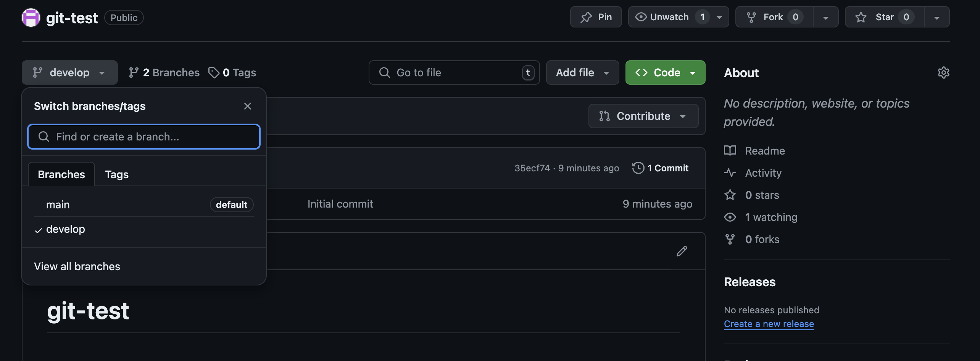Click the eye icon in Unwatch button
This screenshot has width=980, height=361.
click(x=641, y=17)
